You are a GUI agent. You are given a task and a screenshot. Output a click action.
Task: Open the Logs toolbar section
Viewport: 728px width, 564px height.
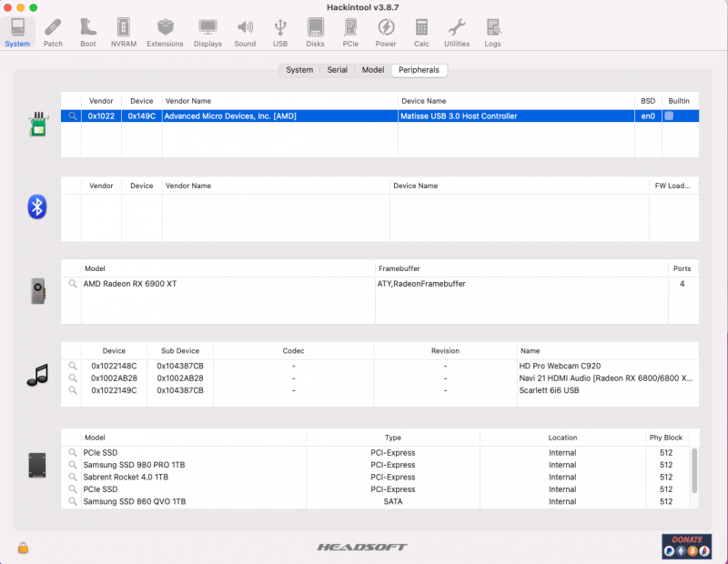pyautogui.click(x=492, y=31)
